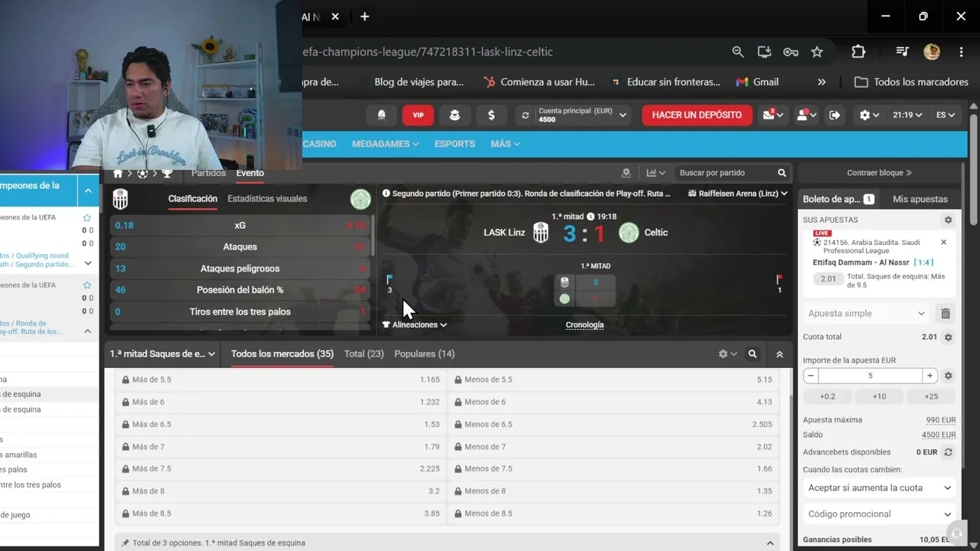The width and height of the screenshot is (980, 551).
Task: Go to the Partidos tab
Action: coord(208,174)
